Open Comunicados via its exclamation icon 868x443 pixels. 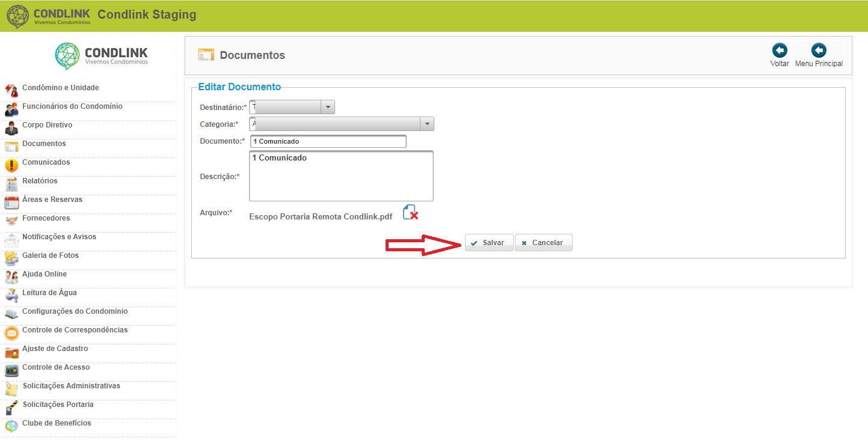(x=11, y=165)
